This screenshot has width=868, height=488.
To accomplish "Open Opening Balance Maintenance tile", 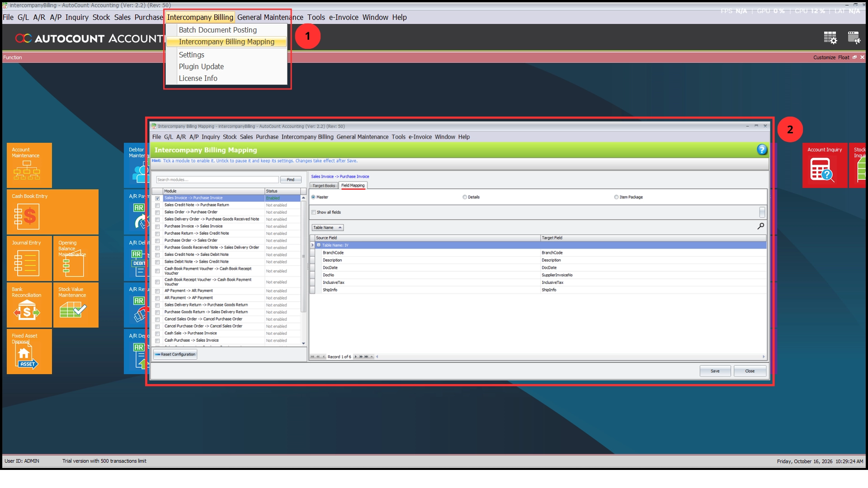I will [76, 258].
